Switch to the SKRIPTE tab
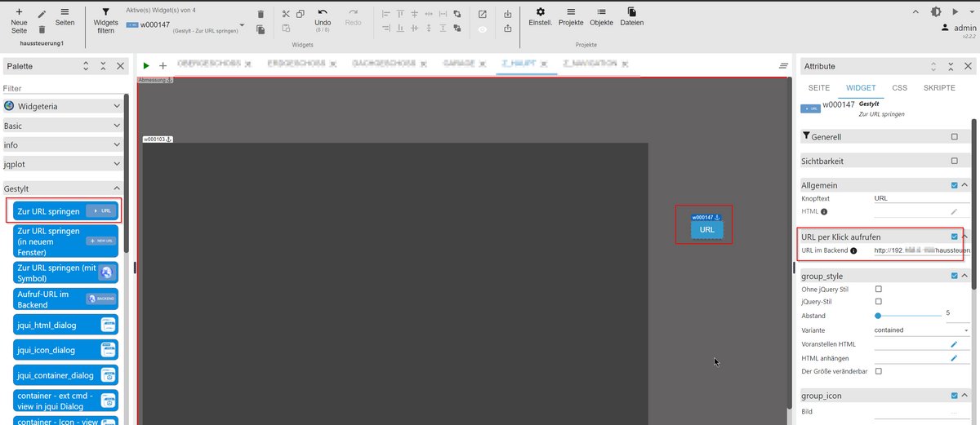980x425 pixels. click(939, 87)
